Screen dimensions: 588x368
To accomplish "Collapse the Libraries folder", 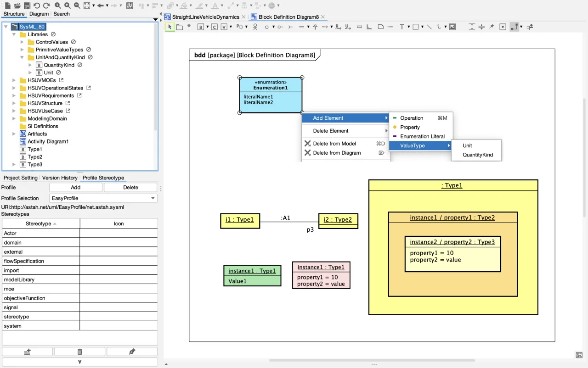I will click(x=14, y=34).
